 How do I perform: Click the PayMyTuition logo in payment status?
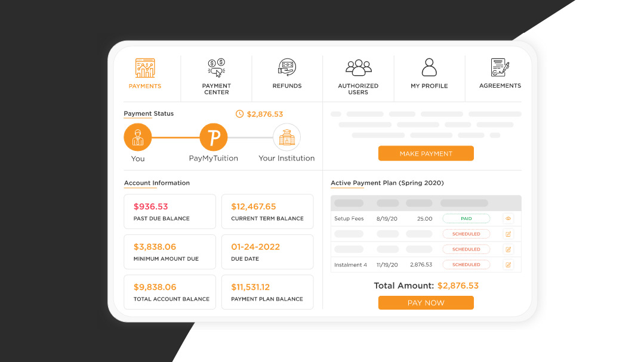click(x=214, y=136)
